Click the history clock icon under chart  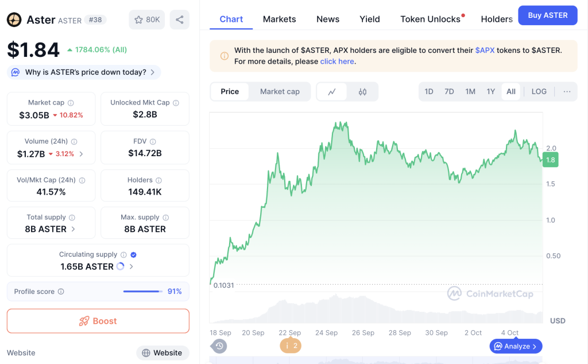coord(219,346)
